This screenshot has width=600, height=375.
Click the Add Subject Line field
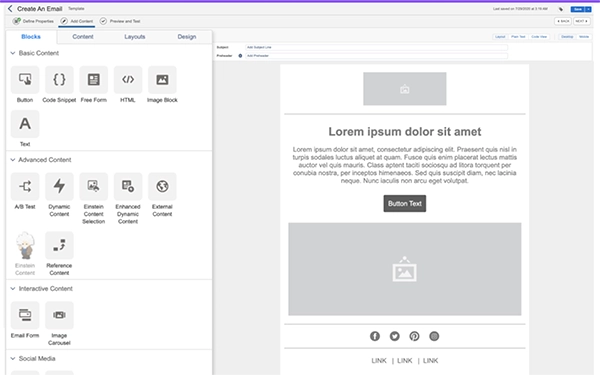(x=376, y=47)
